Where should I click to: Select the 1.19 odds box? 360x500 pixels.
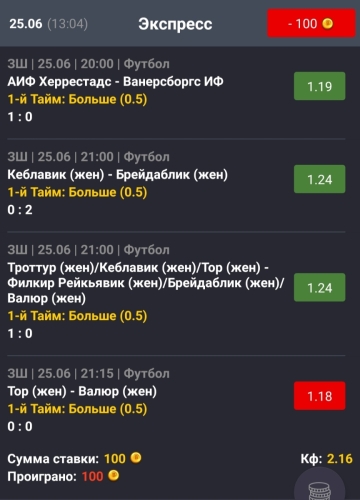coord(319,86)
